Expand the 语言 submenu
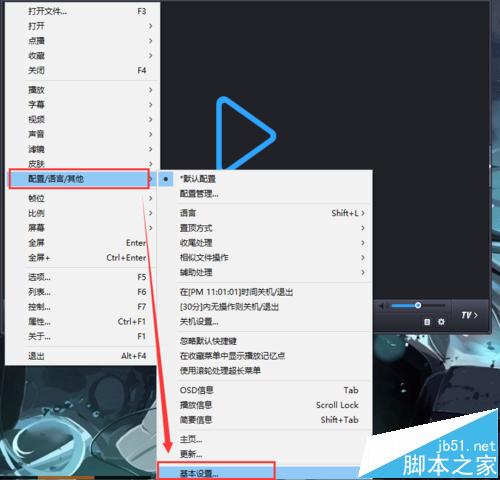This screenshot has width=500, height=480. coord(265,213)
